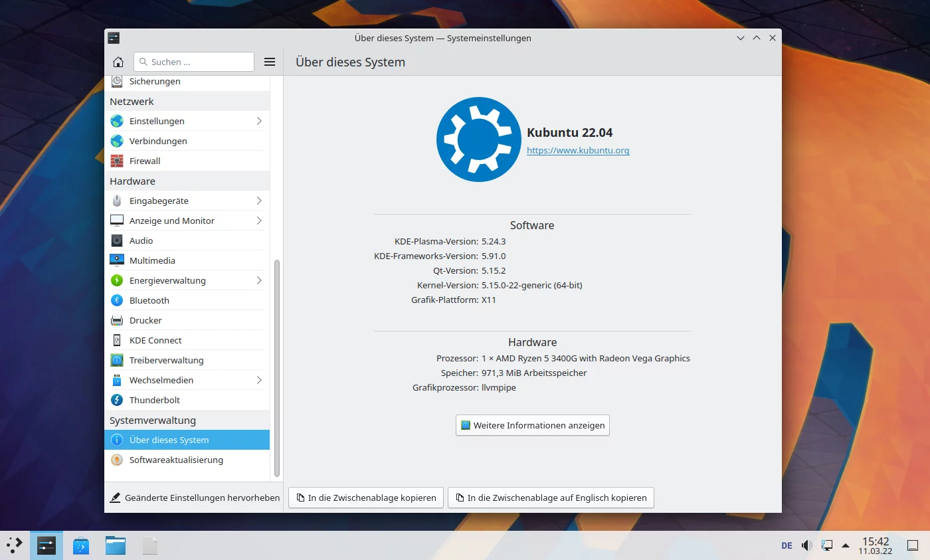Click the Sicherungen backup icon
The image size is (930, 560).
pos(117,81)
